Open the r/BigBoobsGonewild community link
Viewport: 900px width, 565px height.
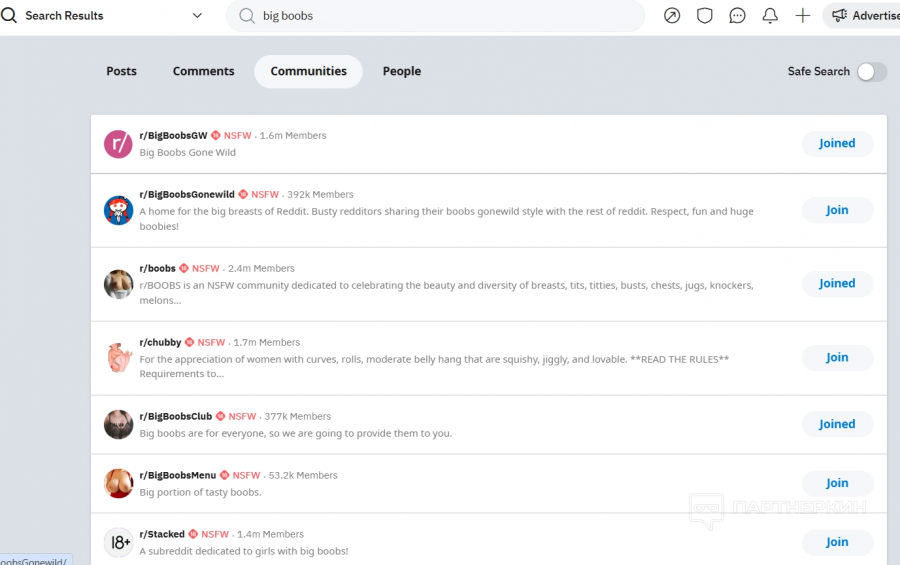tap(187, 195)
